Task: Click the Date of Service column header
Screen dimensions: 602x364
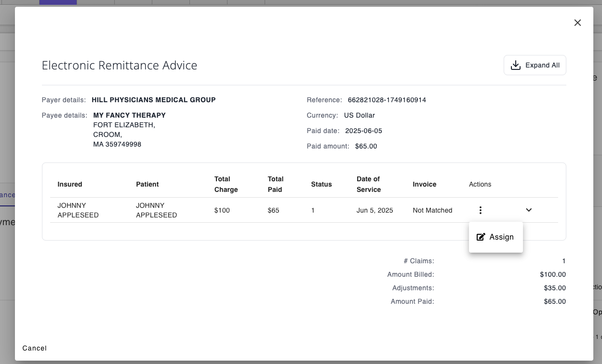Action: click(x=369, y=184)
